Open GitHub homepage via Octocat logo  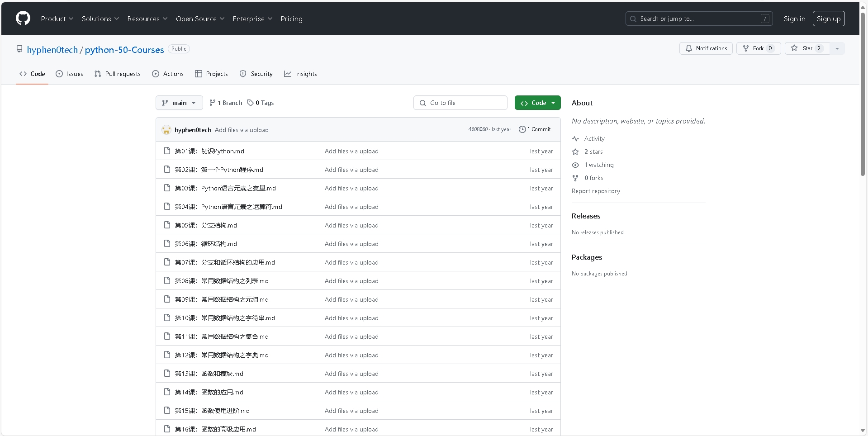point(23,19)
